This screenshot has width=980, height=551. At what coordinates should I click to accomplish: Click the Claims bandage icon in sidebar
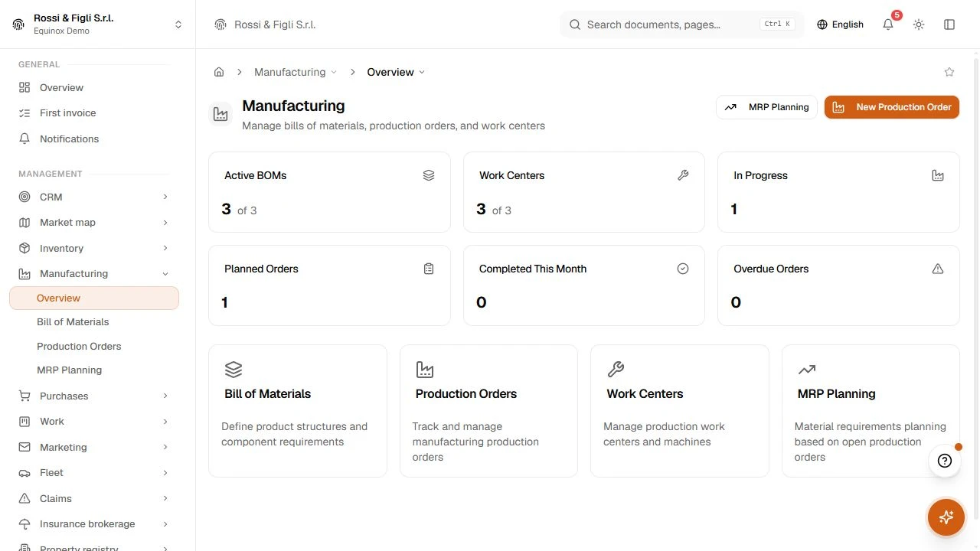(x=24, y=498)
